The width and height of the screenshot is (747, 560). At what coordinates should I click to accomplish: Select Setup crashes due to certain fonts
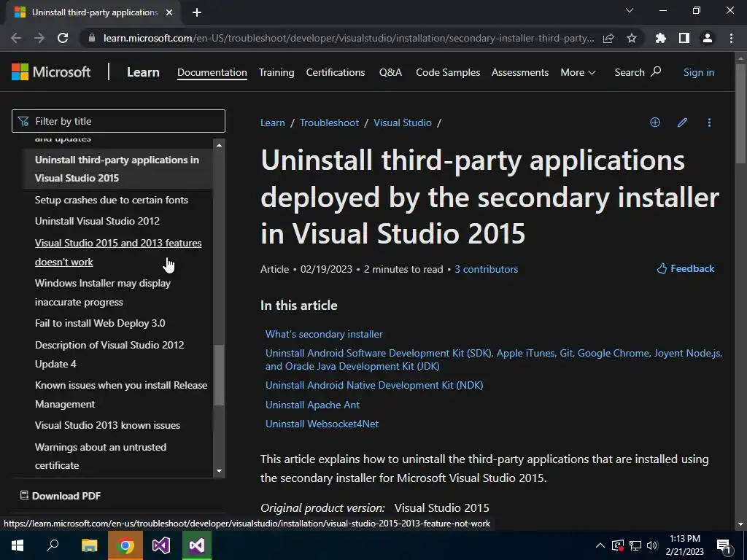112,200
